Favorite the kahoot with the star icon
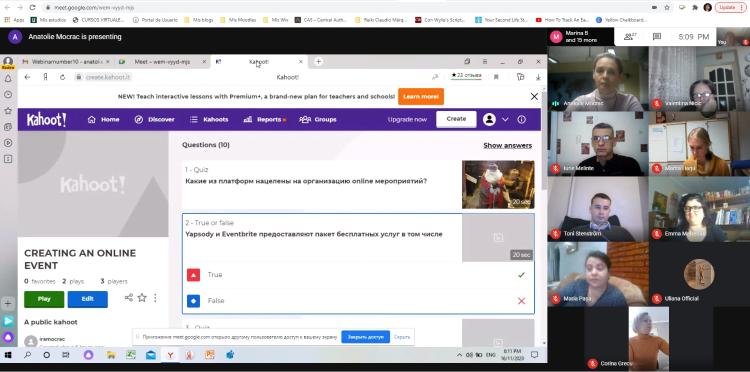Screen dimensions: 750x372 click(x=142, y=298)
